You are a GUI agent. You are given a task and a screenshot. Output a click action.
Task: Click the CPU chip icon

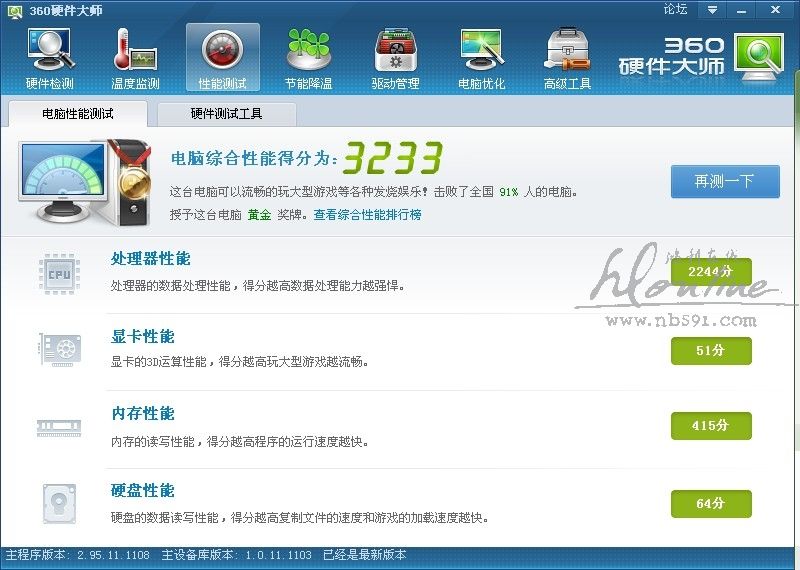[59, 274]
